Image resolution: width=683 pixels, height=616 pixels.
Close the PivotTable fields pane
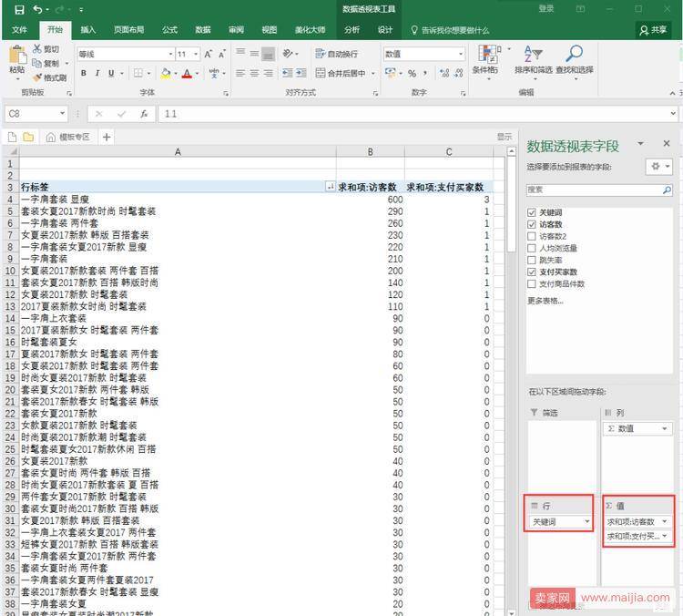tap(667, 143)
